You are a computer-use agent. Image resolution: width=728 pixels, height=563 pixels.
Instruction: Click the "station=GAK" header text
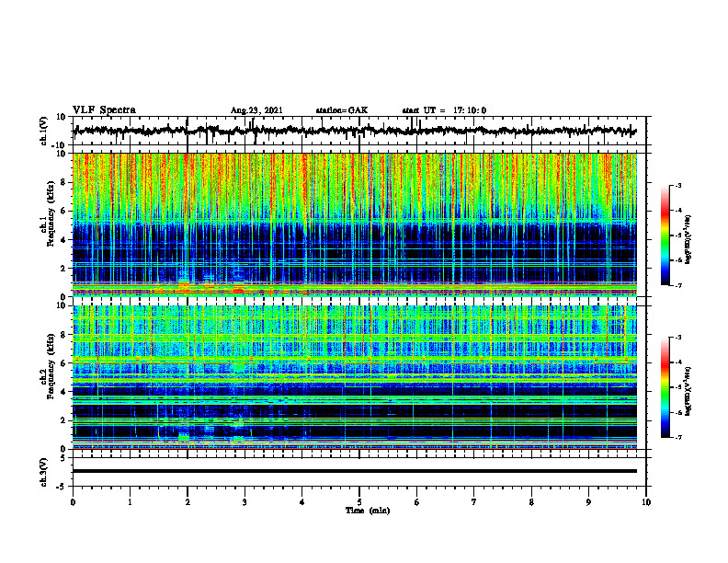[342, 110]
